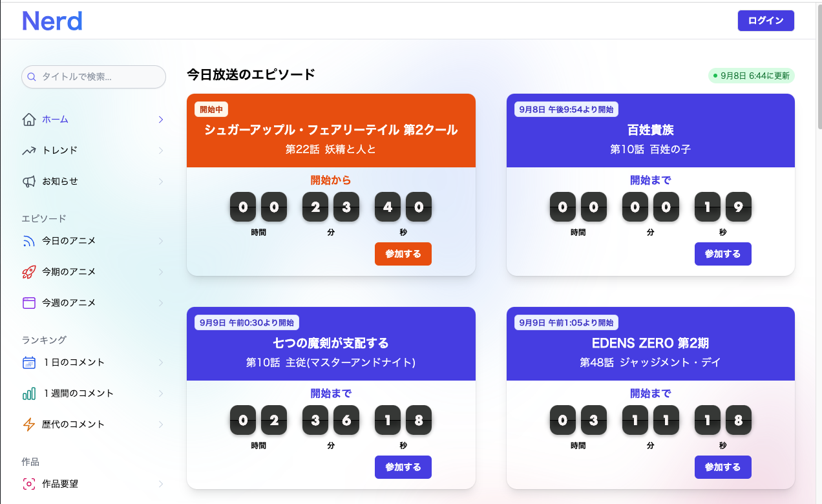Click the trending arrow icon next to トレンド
This screenshot has height=504, width=822.
28,150
